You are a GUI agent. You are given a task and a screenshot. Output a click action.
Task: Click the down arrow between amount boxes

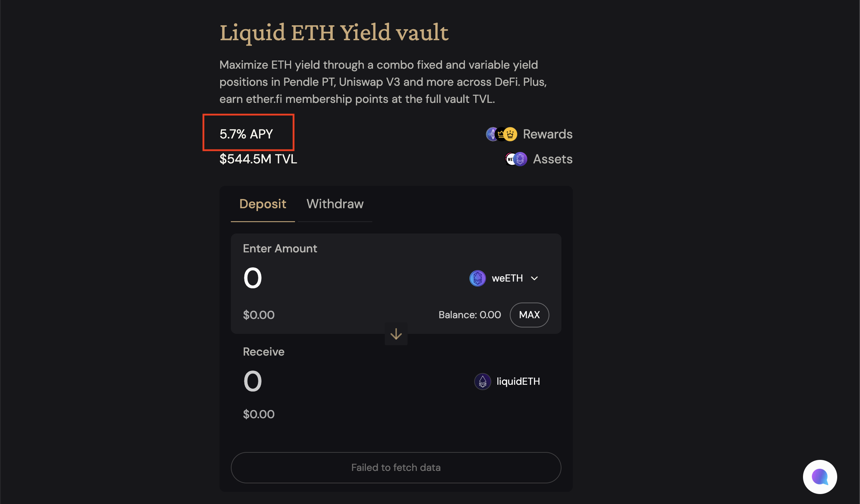click(x=396, y=334)
